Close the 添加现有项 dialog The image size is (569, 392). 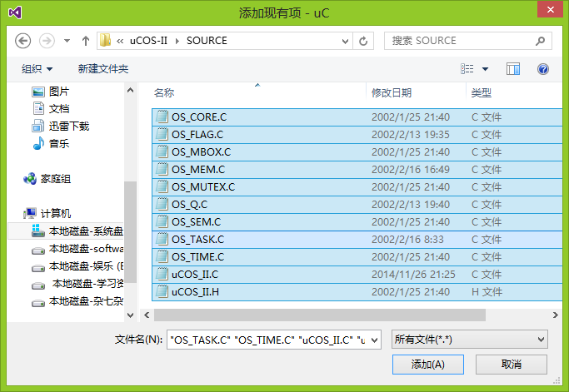(x=550, y=9)
